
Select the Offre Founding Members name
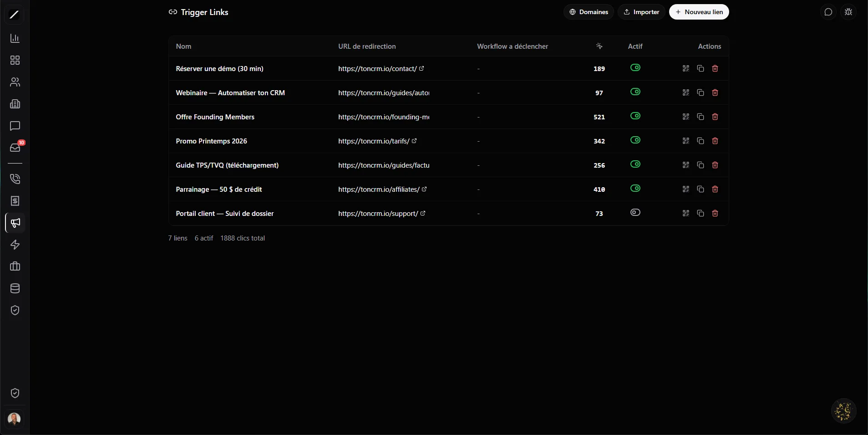pyautogui.click(x=215, y=117)
